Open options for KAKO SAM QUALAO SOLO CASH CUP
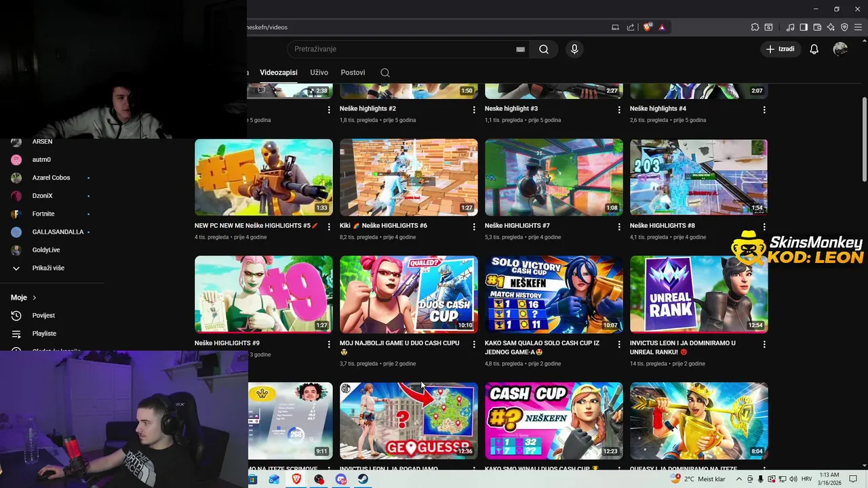This screenshot has width=868, height=488. coord(619,344)
